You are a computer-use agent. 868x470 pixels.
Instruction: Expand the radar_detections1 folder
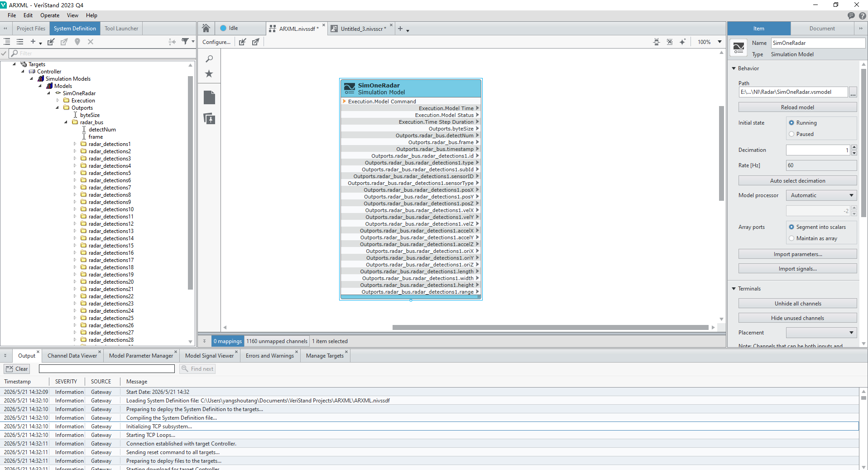[75, 144]
